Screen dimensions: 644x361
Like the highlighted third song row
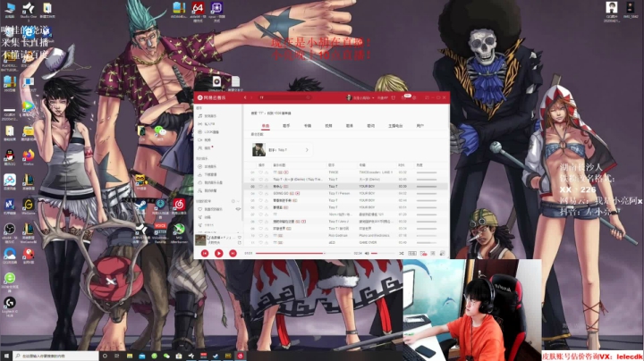[x=260, y=186]
